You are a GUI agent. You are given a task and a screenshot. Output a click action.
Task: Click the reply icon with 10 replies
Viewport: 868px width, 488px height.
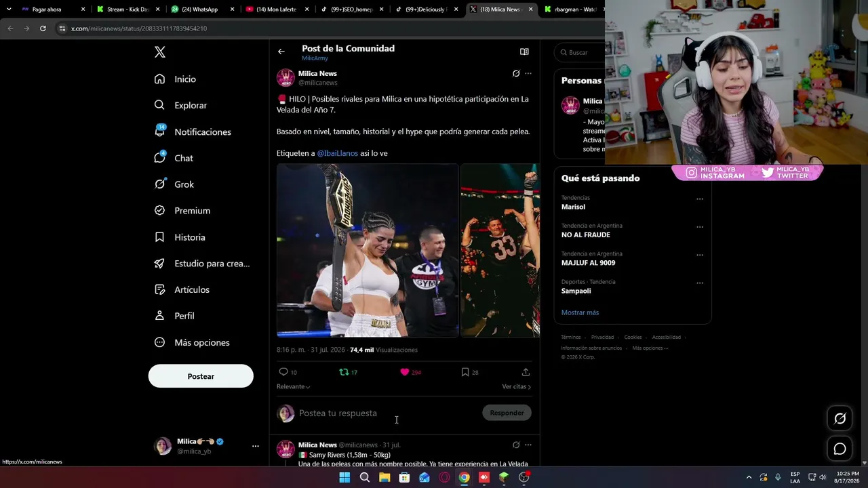click(x=288, y=372)
